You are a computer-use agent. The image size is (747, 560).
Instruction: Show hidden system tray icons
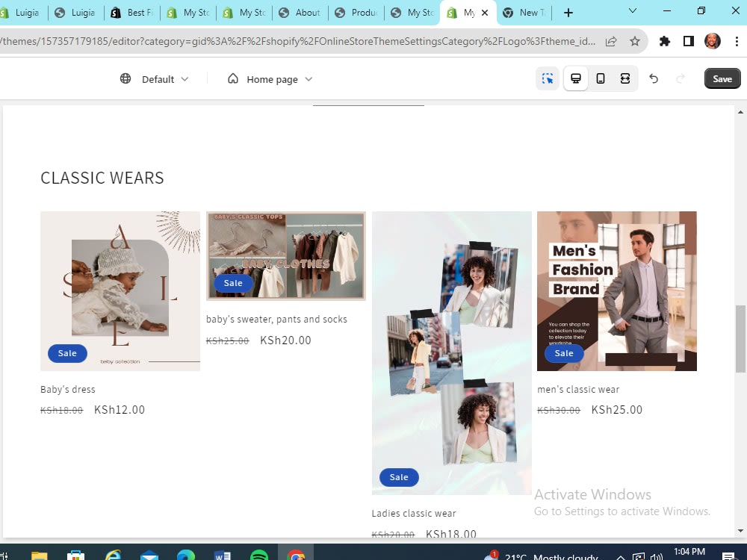(x=620, y=556)
